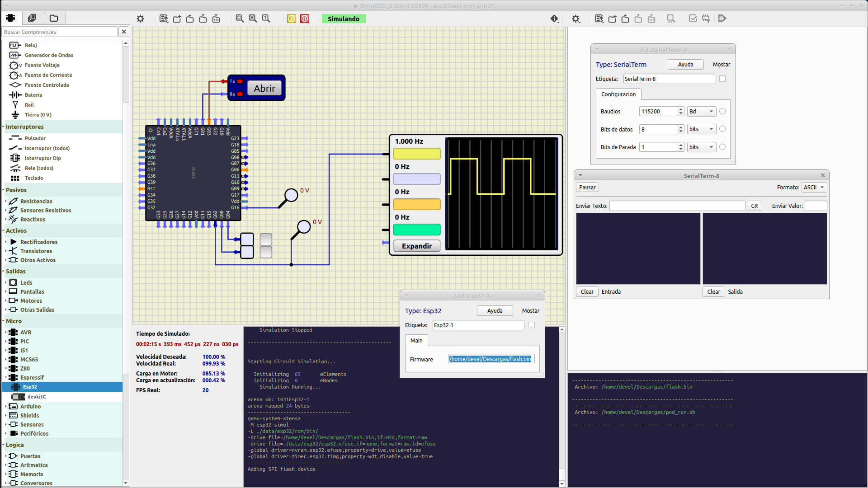868x488 pixels.
Task: Toggle the checkbox next to SerialTerm-8 label
Action: tap(722, 79)
